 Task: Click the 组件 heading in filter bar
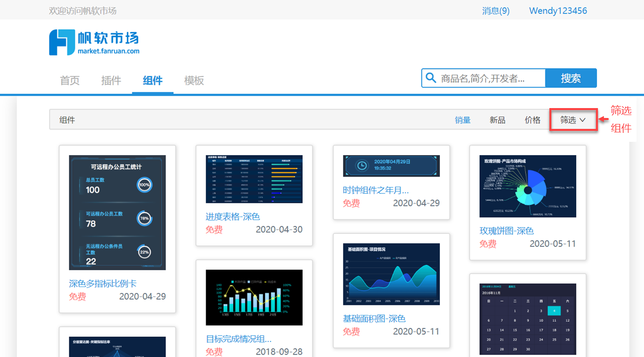coord(67,120)
